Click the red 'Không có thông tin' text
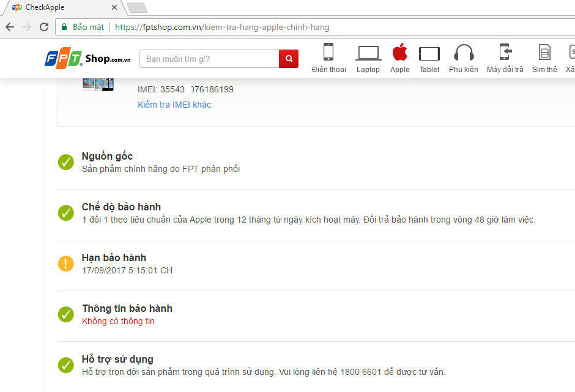This screenshot has height=392, width=575. (118, 321)
